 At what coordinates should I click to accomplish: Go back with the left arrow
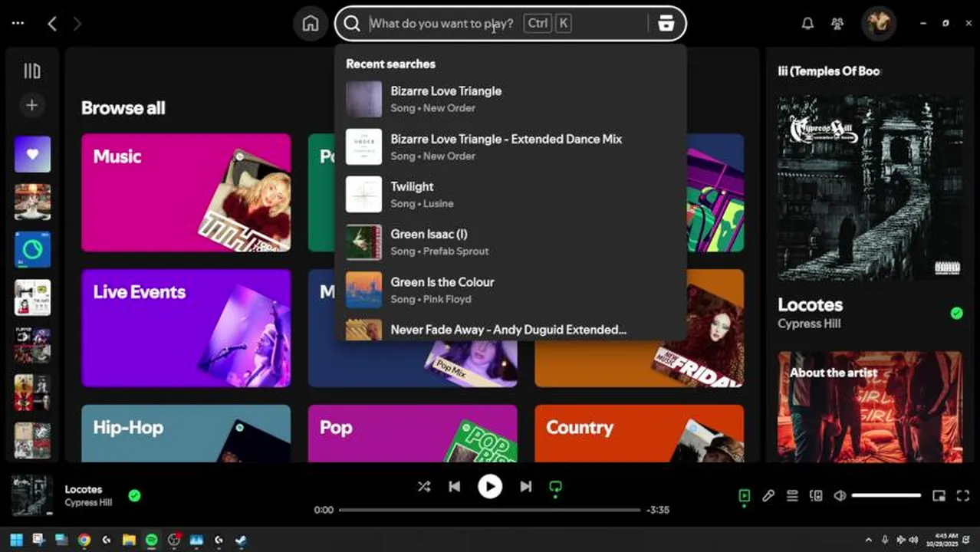point(52,24)
